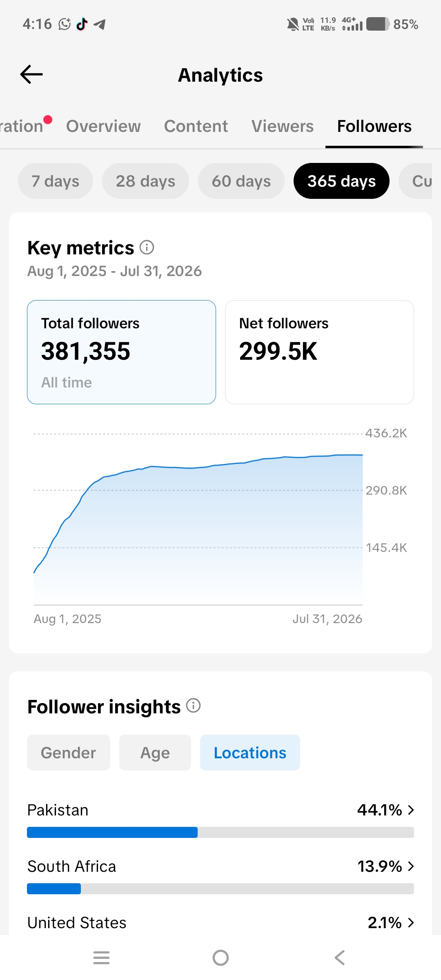Tap the Android recent apps menu icon
Image resolution: width=441 pixels, height=980 pixels.
tap(101, 958)
